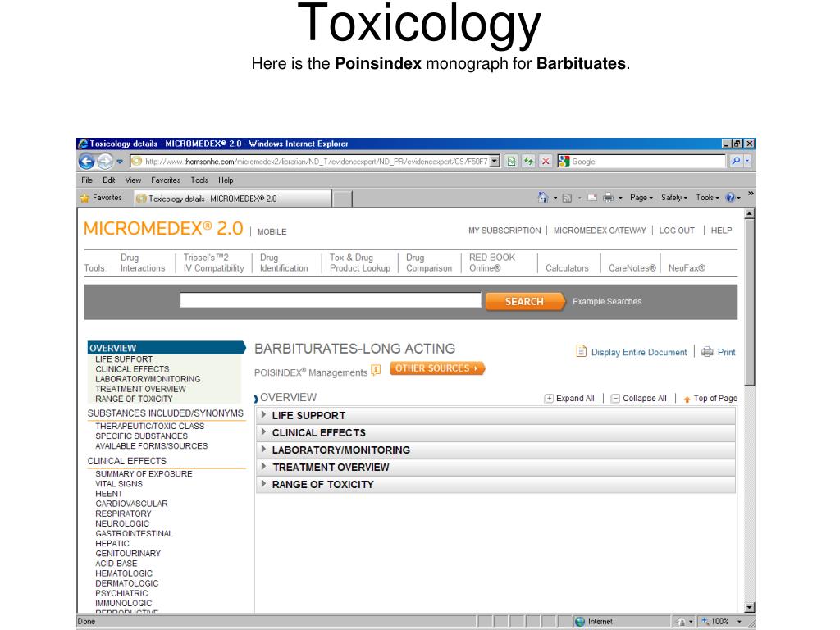Open the File menu

click(87, 180)
